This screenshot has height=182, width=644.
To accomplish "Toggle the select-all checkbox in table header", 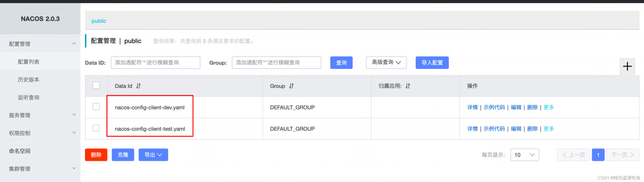I will [96, 85].
